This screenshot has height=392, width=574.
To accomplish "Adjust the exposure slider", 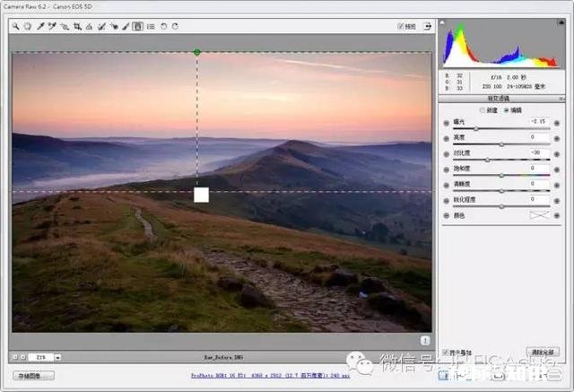I will tap(475, 128).
